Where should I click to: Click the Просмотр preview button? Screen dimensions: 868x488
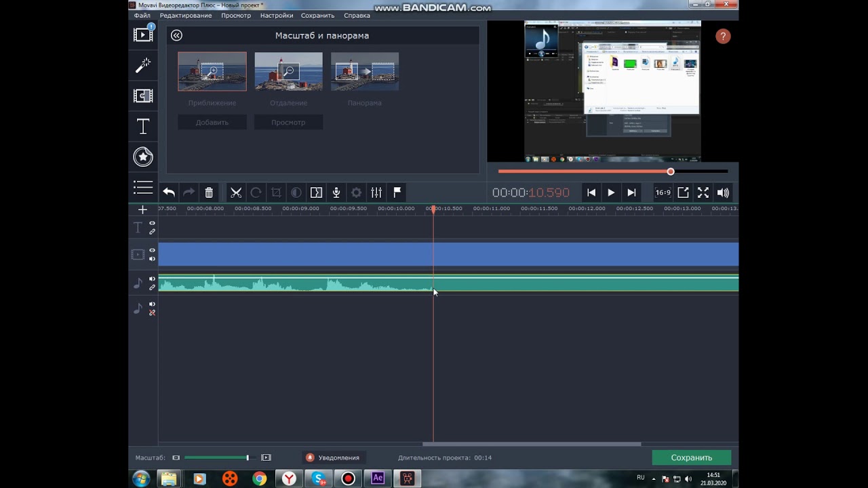click(288, 122)
